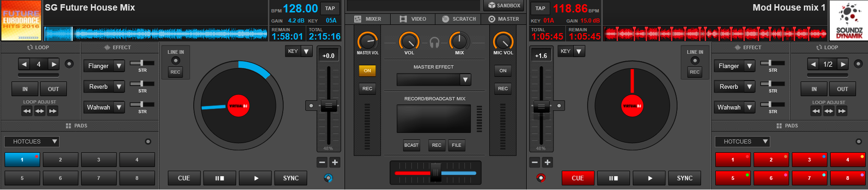Play the right deck
The image size is (868, 190).
pyautogui.click(x=650, y=178)
